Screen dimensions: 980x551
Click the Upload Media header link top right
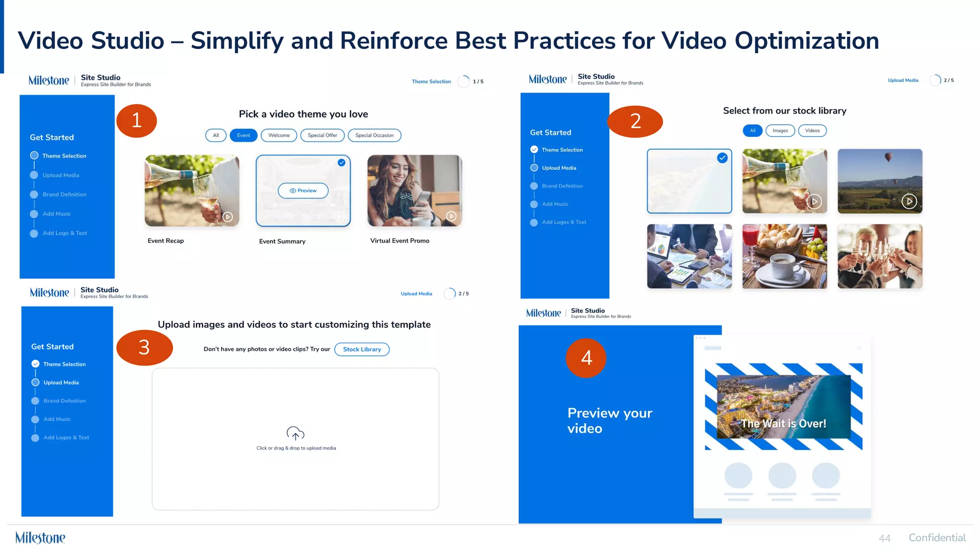(x=903, y=80)
